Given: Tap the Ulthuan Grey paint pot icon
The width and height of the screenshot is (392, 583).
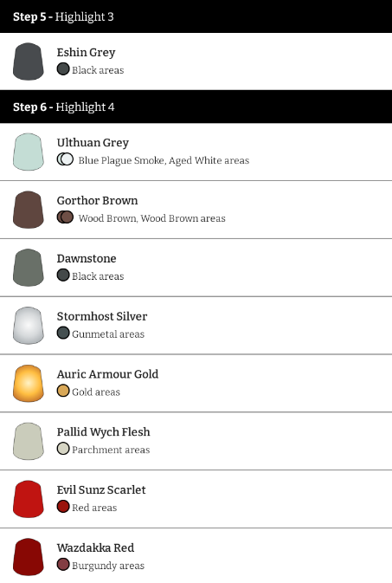Looking at the screenshot, I should [x=29, y=152].
